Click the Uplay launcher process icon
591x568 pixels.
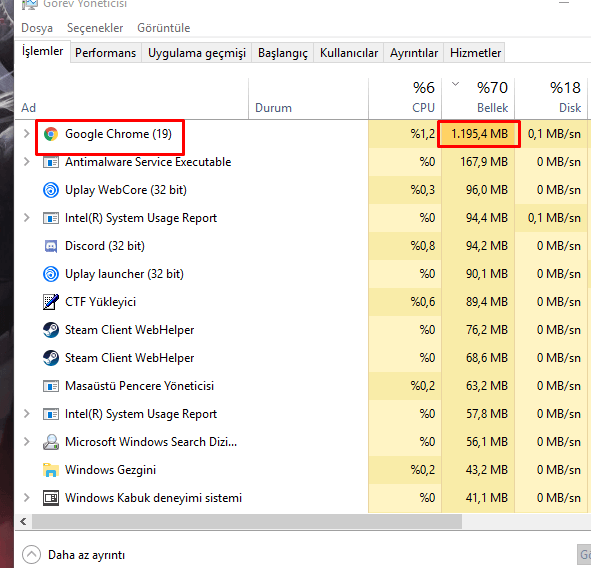[51, 274]
